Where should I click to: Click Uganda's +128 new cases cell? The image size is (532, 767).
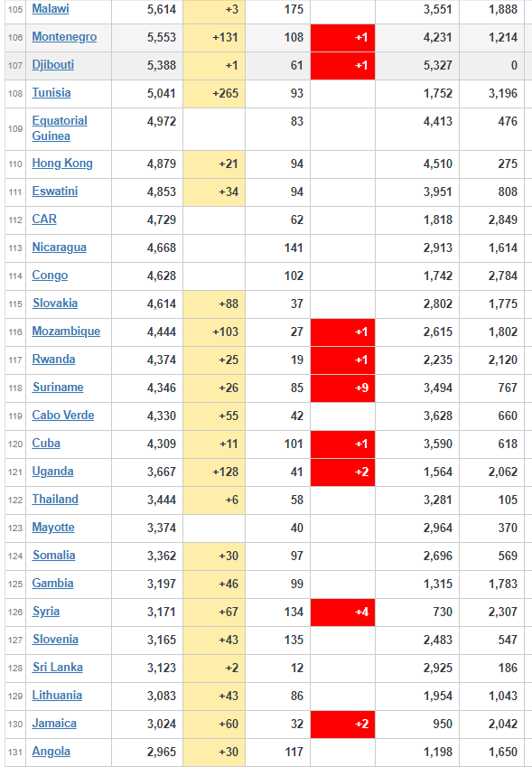coord(214,472)
